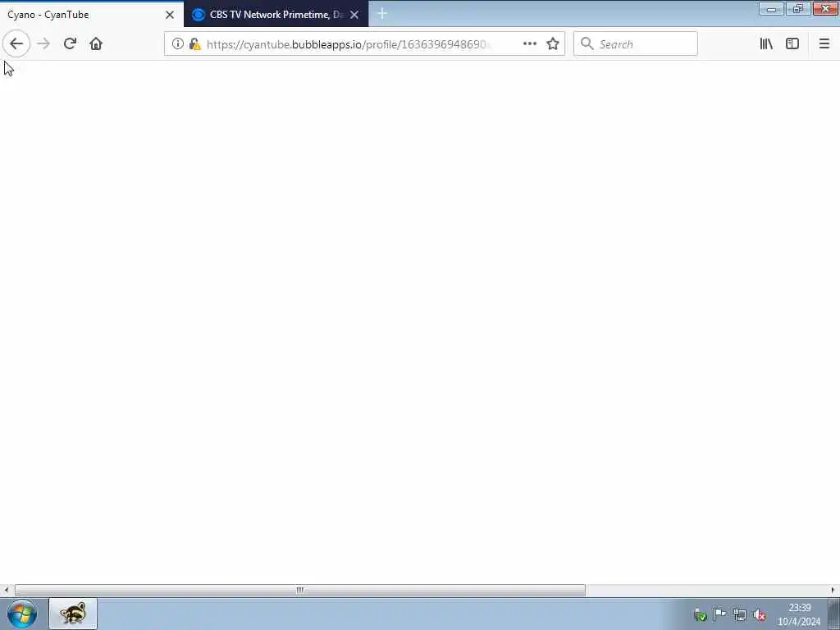
Task: Toggle the sidebar view icon
Action: point(792,44)
